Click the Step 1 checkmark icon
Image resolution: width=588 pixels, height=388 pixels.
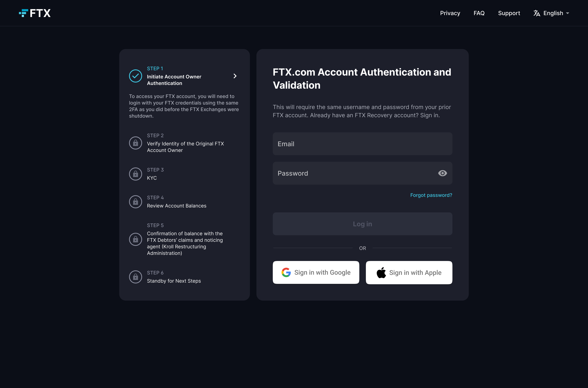coord(136,76)
